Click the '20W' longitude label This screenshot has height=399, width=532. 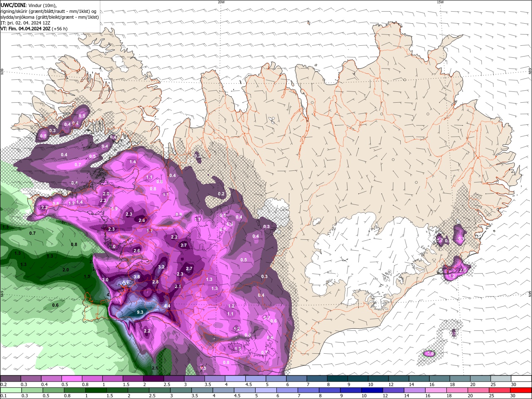pos(221,2)
